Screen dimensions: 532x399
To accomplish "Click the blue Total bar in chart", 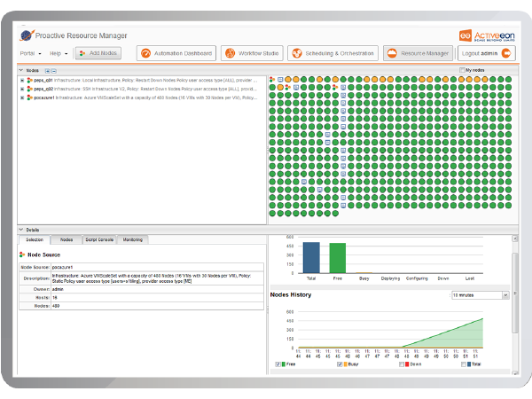I will tap(311, 257).
